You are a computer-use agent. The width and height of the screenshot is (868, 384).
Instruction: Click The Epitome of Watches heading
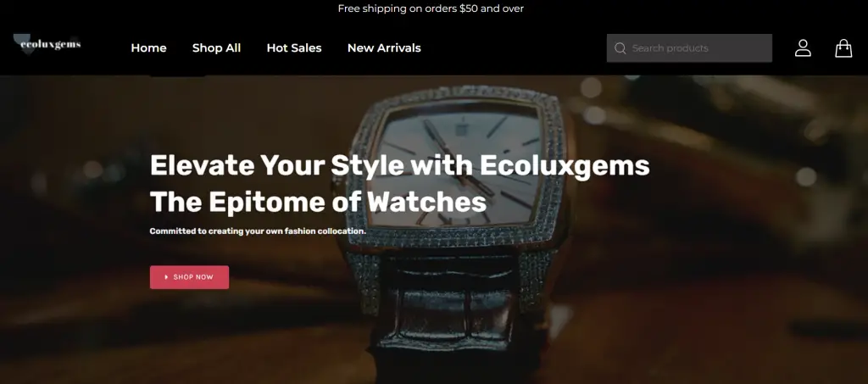319,202
